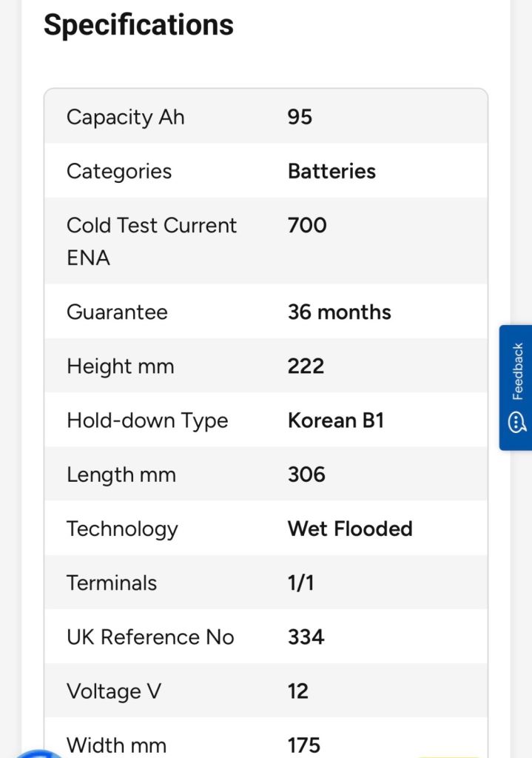Select the Technology label

[x=122, y=529]
